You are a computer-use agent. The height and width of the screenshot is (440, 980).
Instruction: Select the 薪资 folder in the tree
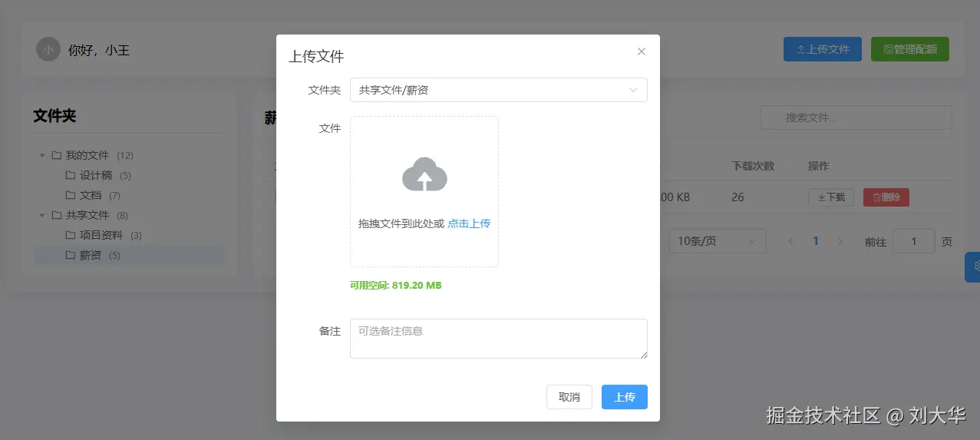[129, 255]
